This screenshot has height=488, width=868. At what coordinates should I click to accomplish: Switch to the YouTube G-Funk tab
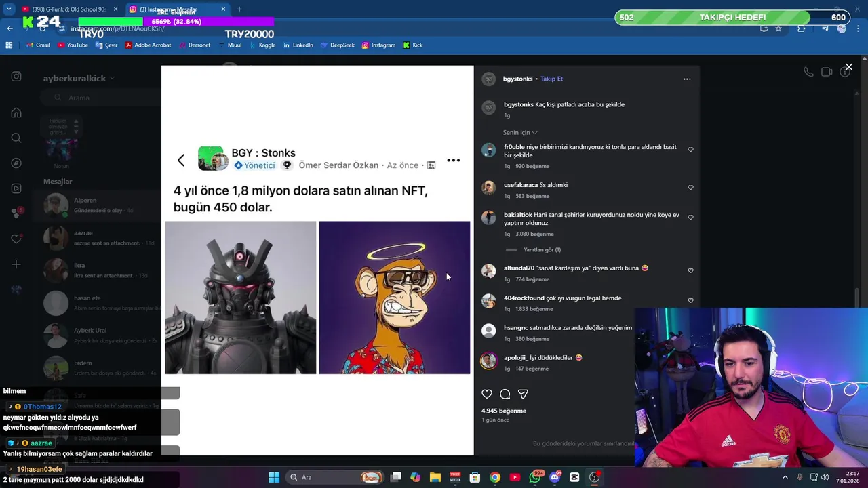point(70,9)
